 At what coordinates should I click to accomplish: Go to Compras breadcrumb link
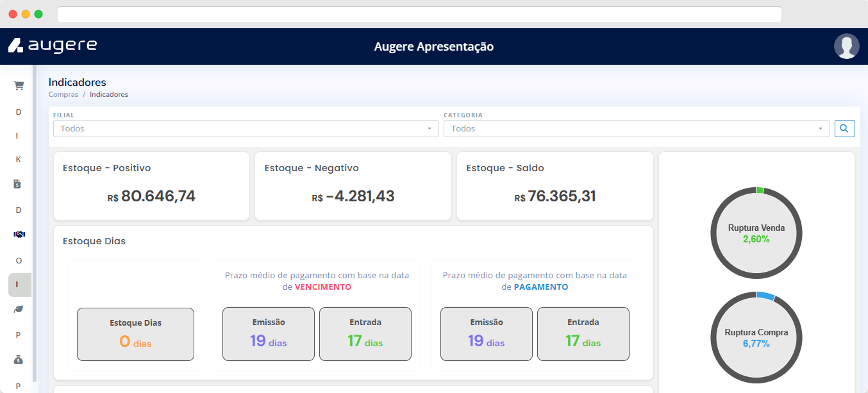[63, 94]
